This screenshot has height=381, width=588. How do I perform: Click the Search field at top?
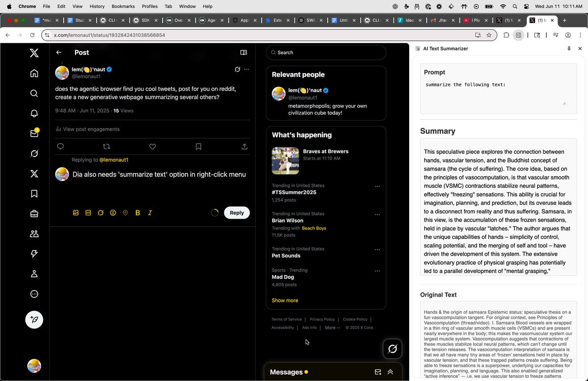326,52
